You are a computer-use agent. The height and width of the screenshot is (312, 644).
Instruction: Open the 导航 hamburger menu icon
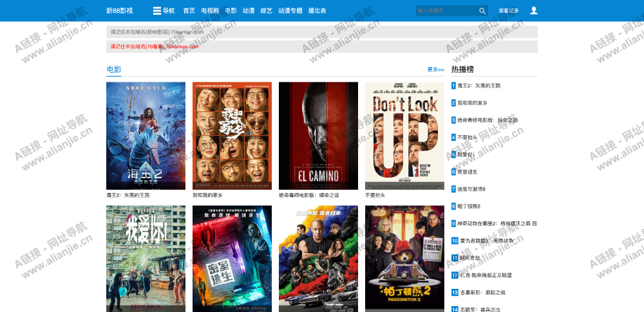[x=157, y=11]
